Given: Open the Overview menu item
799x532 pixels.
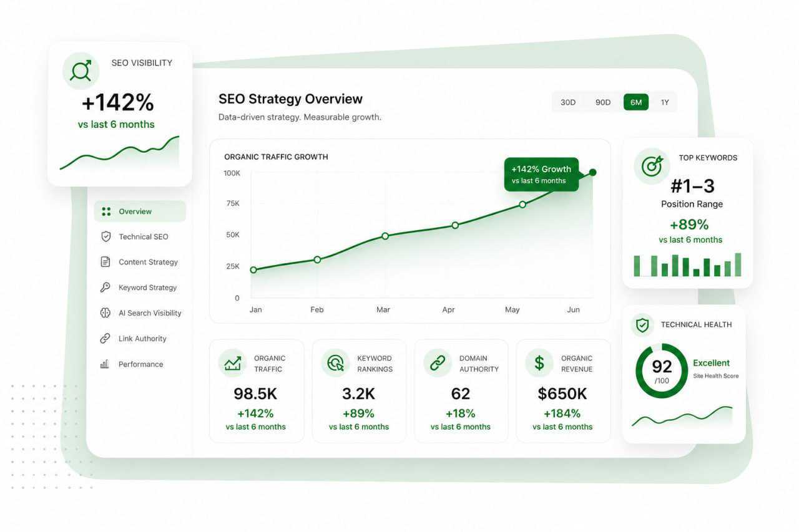Looking at the screenshot, I should (140, 211).
